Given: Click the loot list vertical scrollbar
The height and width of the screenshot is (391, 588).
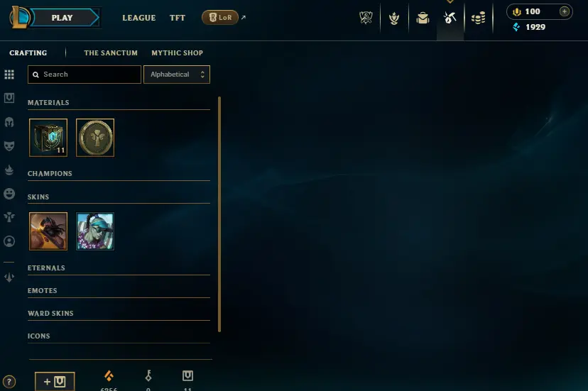Looking at the screenshot, I should pyautogui.click(x=219, y=214).
